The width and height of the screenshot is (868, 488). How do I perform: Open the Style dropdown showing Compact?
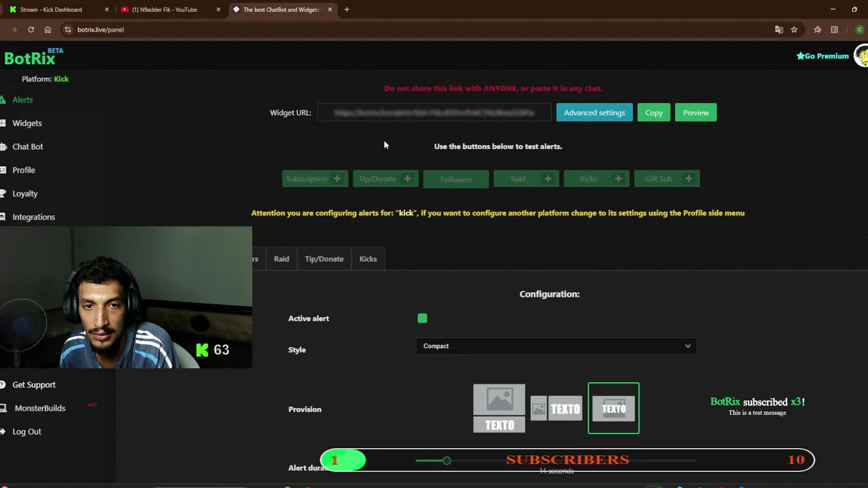[x=556, y=346]
